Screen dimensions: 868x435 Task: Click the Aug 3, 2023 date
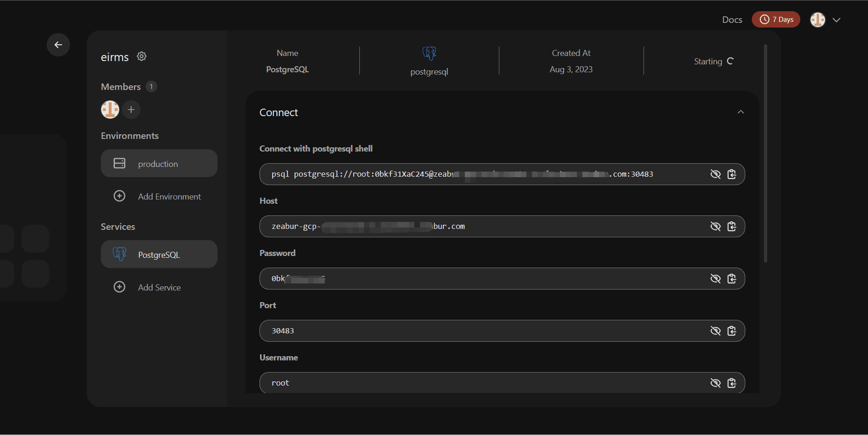pos(571,69)
